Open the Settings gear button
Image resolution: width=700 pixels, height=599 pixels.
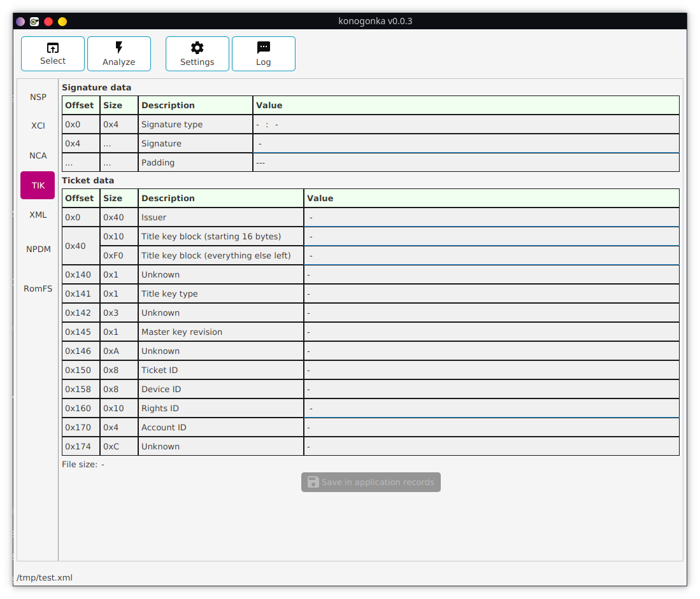point(197,53)
